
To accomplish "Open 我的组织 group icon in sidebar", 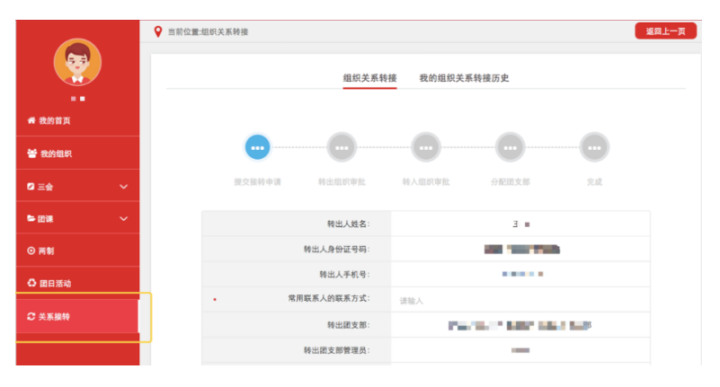I will [x=32, y=153].
